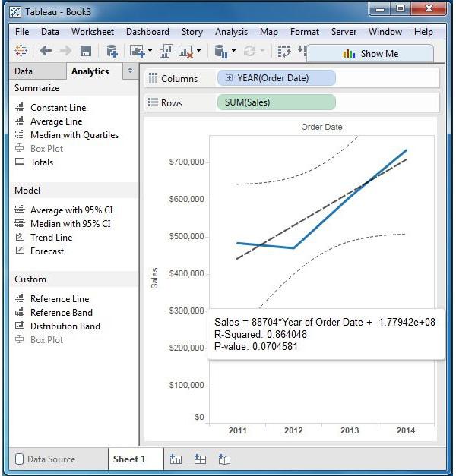This screenshot has height=476, width=456.
Task: Open the New Worksheet dropdown arrow
Action: [150, 50]
